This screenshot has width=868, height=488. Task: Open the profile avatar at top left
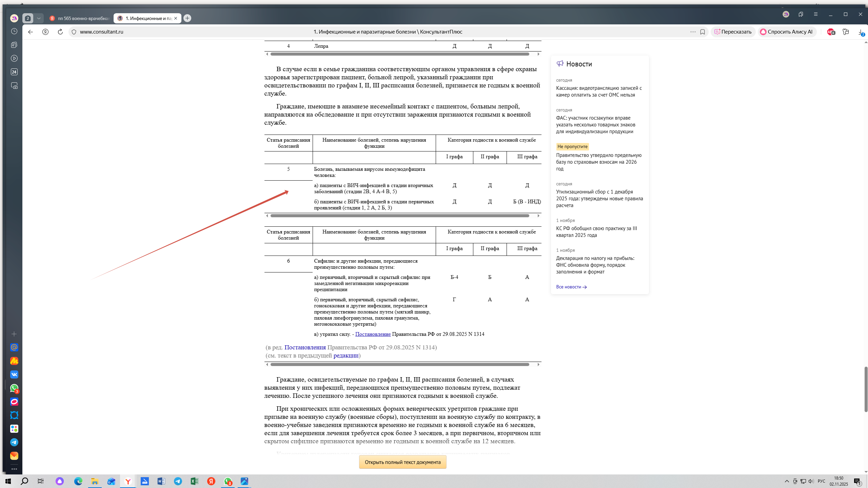click(14, 18)
